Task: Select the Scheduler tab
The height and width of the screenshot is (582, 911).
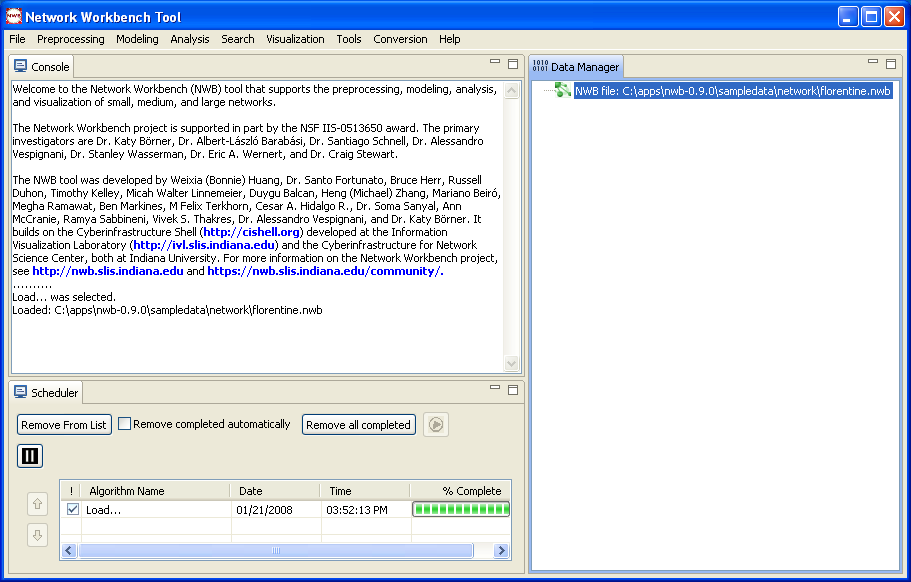Action: pyautogui.click(x=46, y=393)
